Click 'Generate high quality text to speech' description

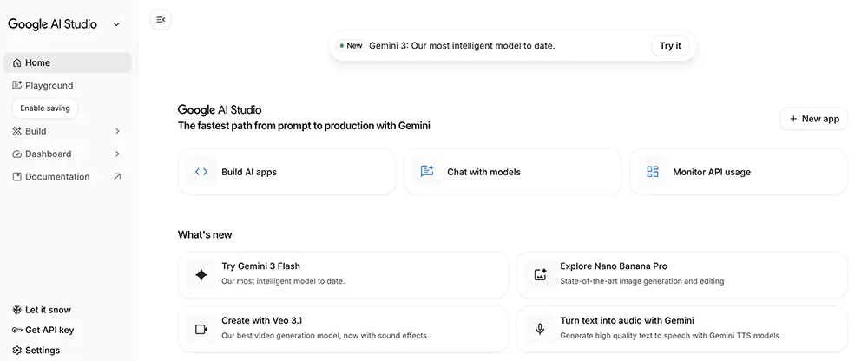(670, 336)
